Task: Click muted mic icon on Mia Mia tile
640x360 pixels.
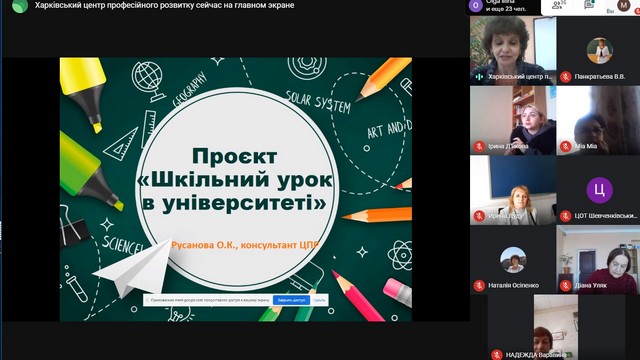Action: point(565,146)
